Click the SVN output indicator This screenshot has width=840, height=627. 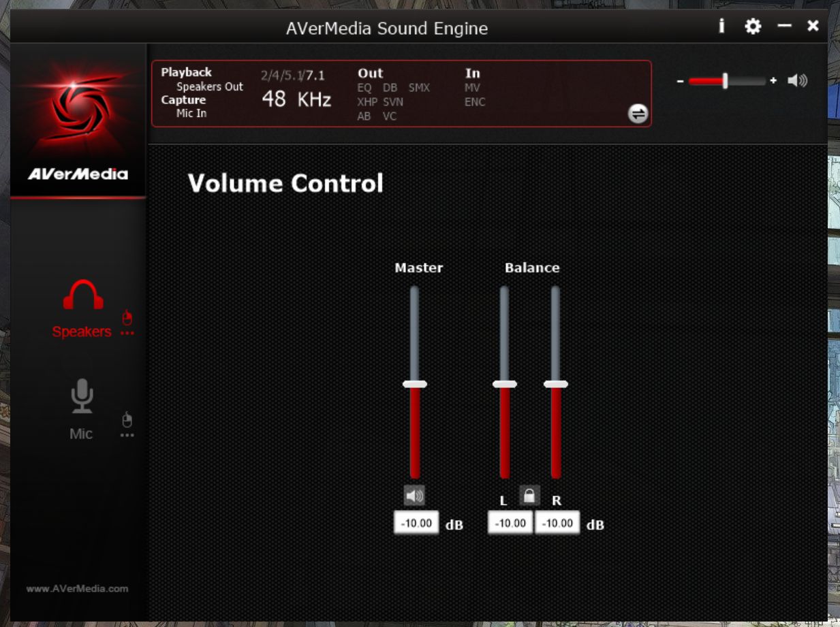coord(393,102)
